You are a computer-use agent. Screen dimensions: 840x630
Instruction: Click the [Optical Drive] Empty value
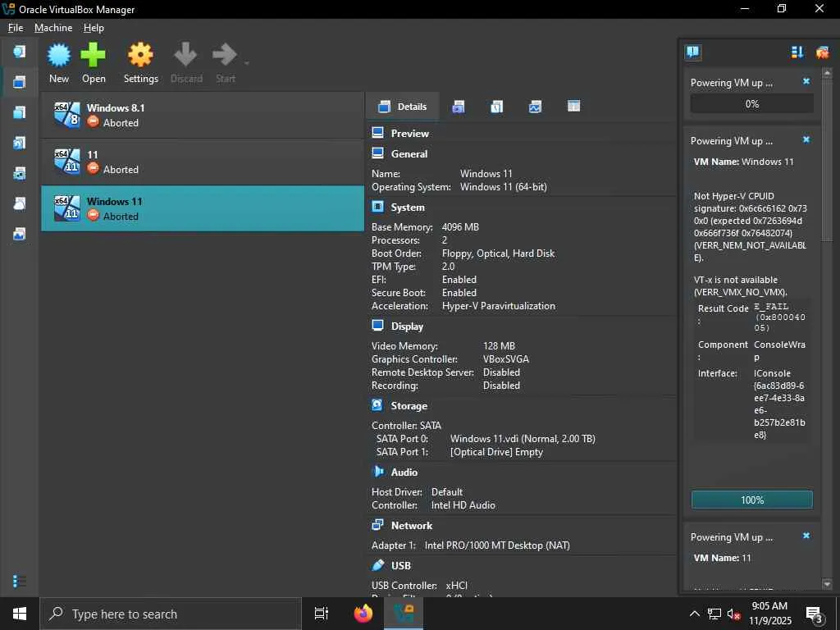pos(496,452)
